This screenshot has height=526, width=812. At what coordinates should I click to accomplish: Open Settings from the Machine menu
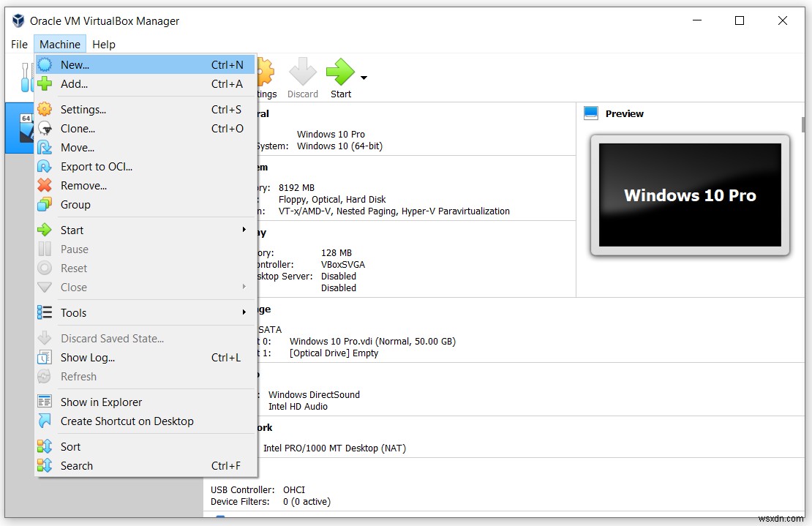point(83,108)
